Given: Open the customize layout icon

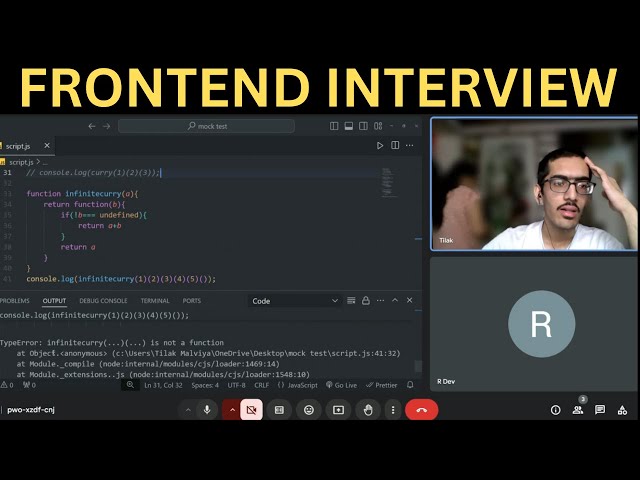Looking at the screenshot, I should coord(378,126).
